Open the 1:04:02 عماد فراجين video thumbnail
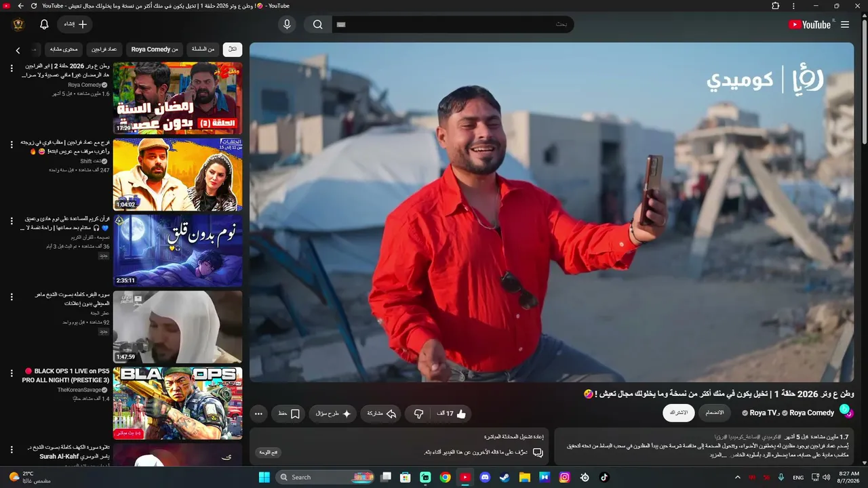This screenshot has height=488, width=868. [178, 175]
